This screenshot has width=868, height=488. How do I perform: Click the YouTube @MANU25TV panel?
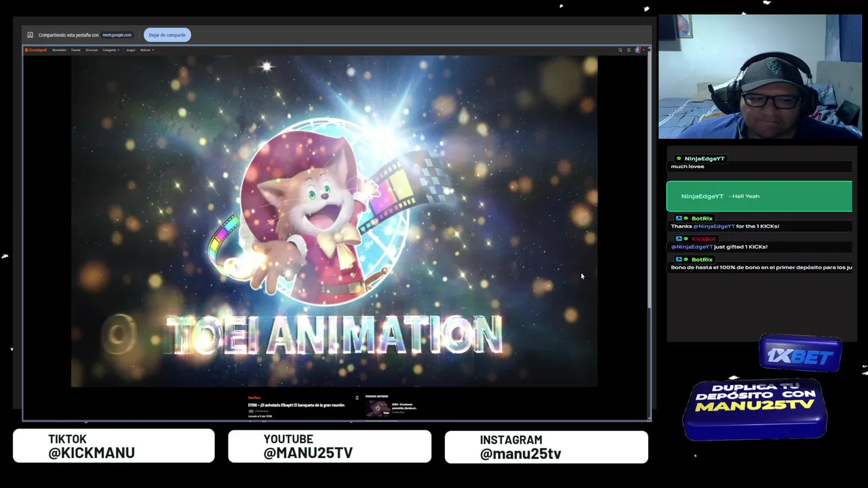(x=330, y=447)
